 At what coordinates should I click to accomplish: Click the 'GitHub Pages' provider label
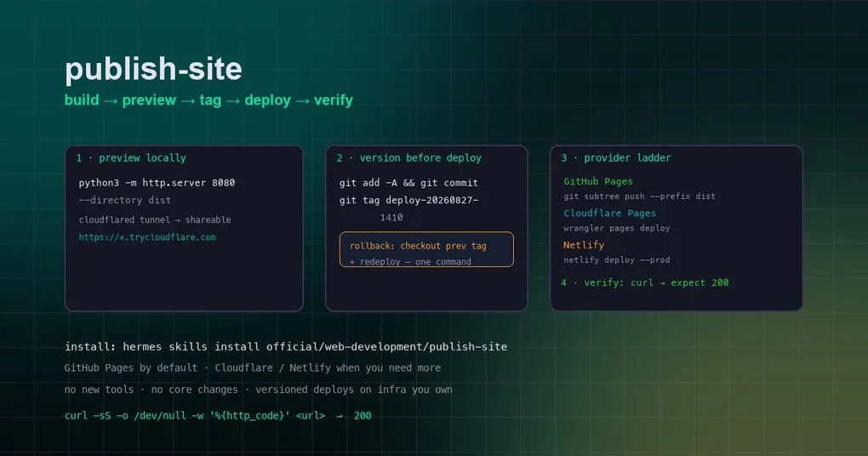tap(598, 181)
